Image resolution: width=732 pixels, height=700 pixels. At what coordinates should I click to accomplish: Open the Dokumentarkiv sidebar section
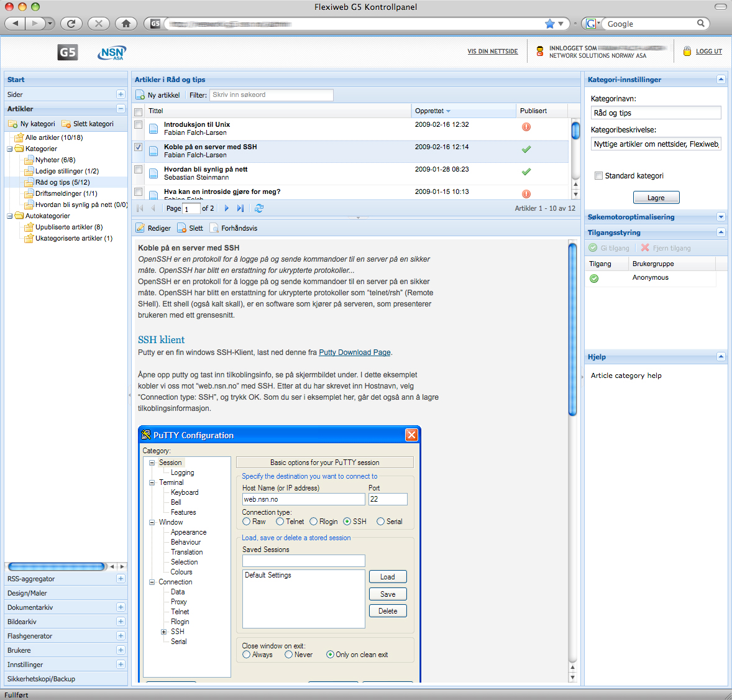coord(121,607)
